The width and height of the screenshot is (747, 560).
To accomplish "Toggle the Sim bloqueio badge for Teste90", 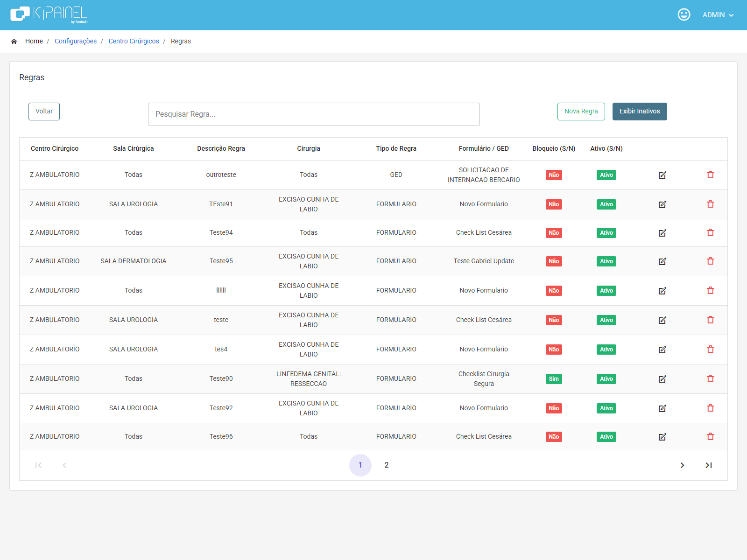I will 554,379.
